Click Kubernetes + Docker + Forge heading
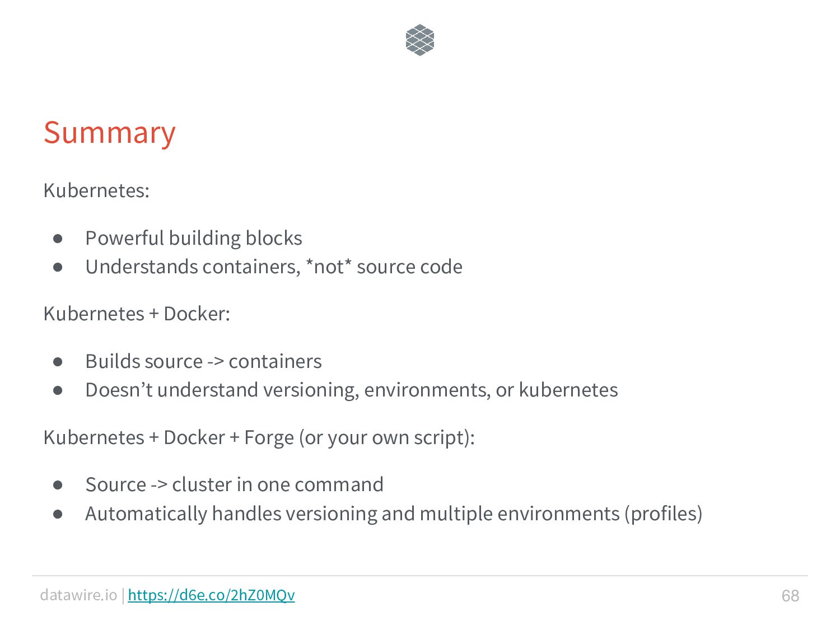The image size is (840, 630). coord(259,437)
